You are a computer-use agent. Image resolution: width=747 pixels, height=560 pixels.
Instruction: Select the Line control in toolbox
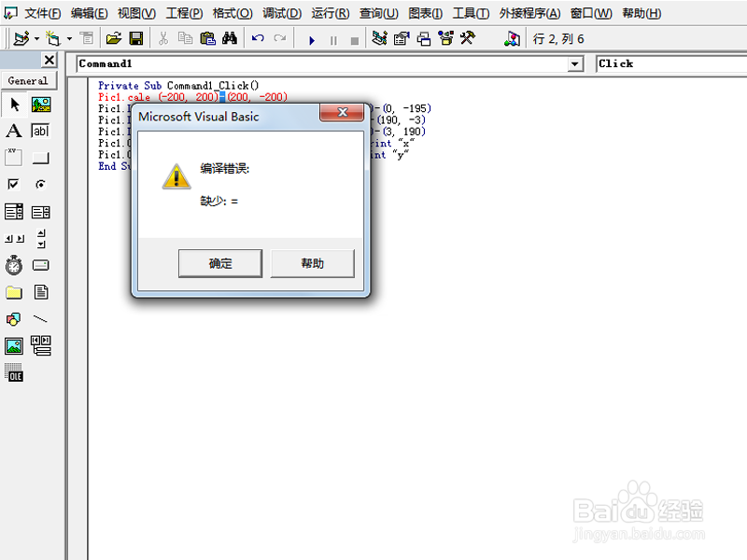(x=41, y=318)
